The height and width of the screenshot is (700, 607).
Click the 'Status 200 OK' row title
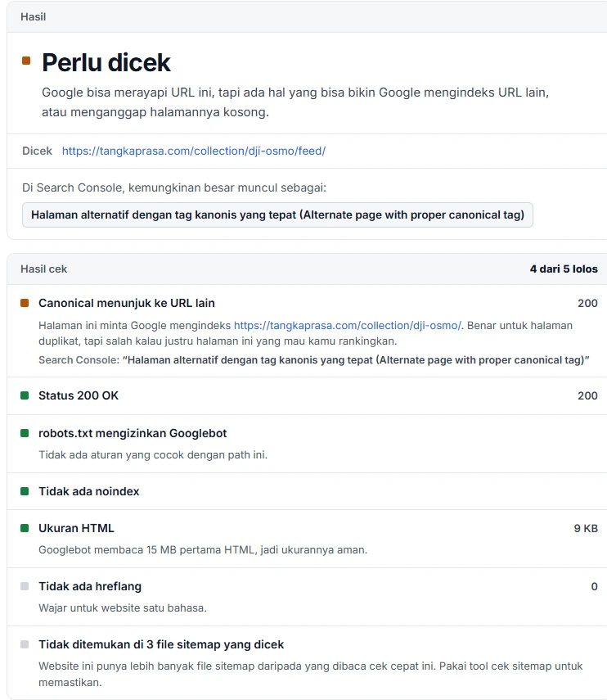(79, 395)
